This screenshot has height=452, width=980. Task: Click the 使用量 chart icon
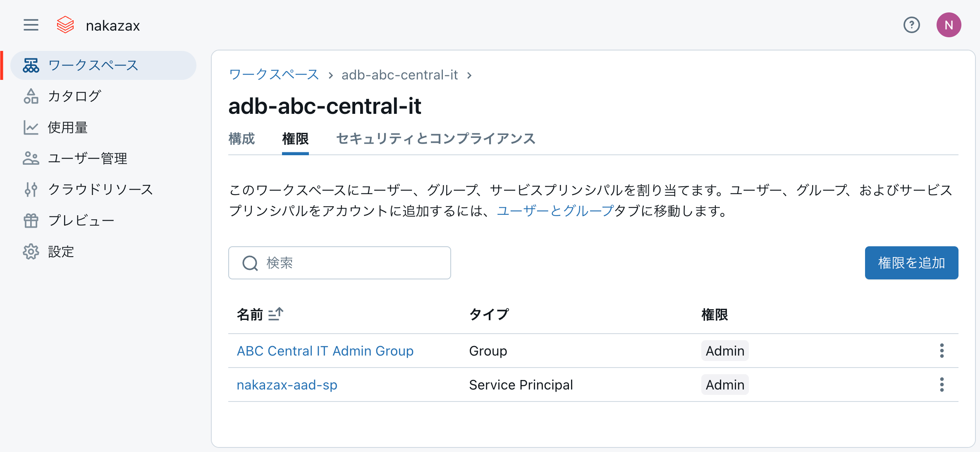tap(31, 127)
